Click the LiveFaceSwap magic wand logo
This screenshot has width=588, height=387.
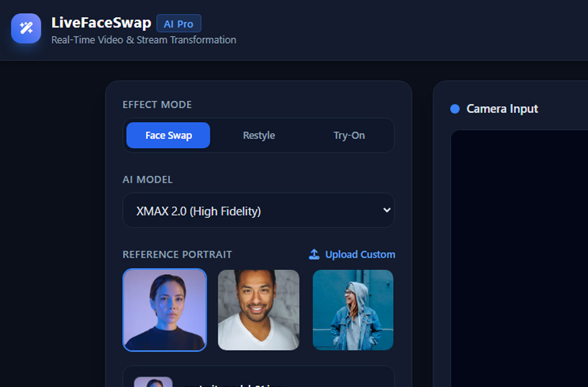(x=26, y=28)
